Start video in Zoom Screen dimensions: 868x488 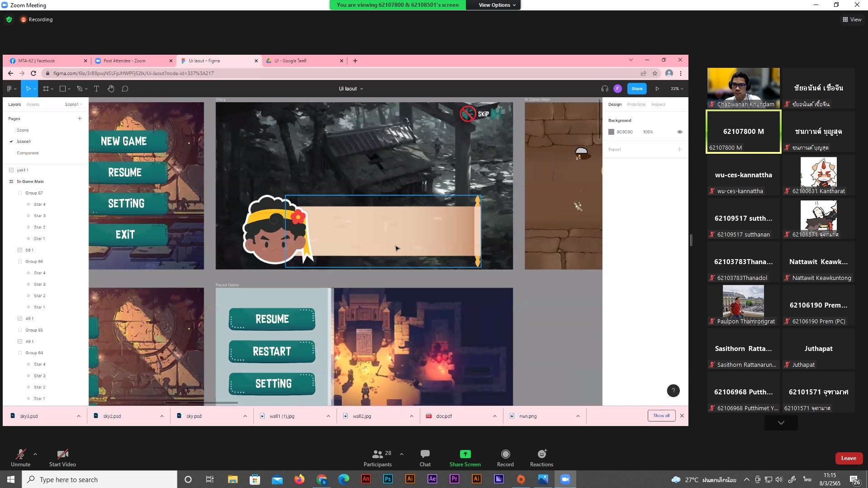(62, 458)
